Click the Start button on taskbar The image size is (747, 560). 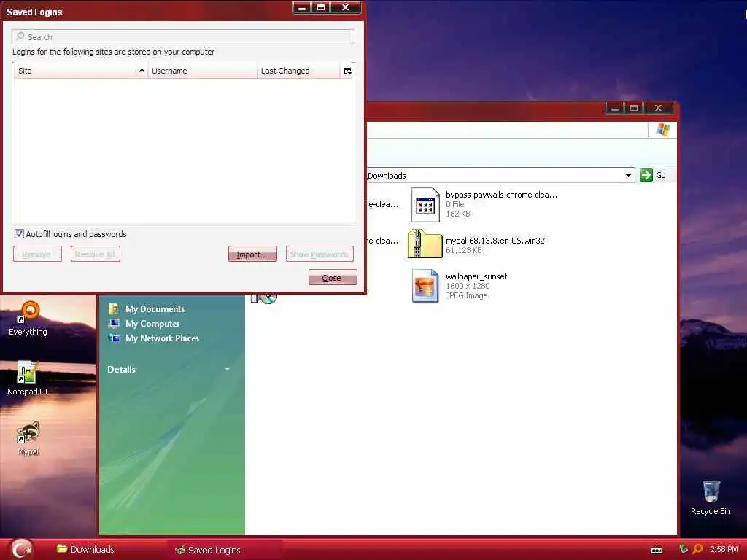[21, 550]
